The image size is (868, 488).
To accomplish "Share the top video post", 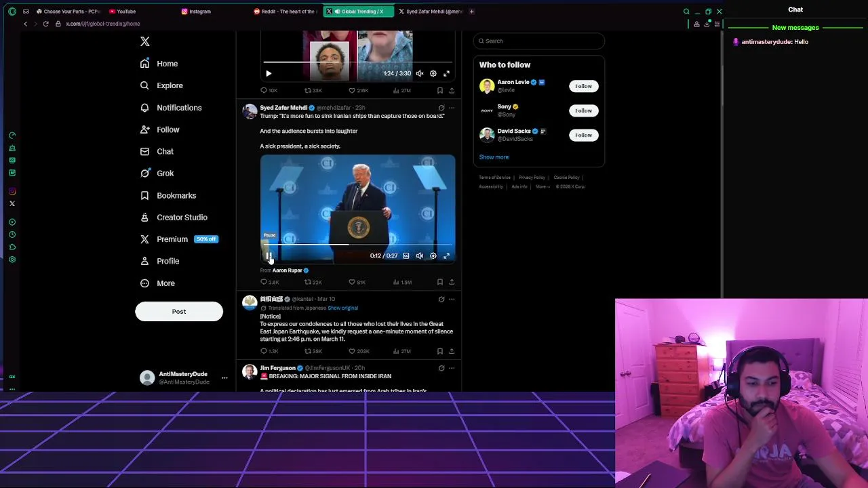I will (x=452, y=90).
